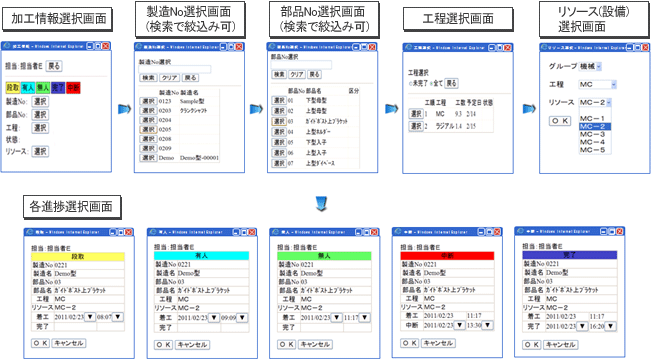Open the 13:30 time dropdown in the 中断 window
This screenshot has height=361, width=652.
point(488,325)
